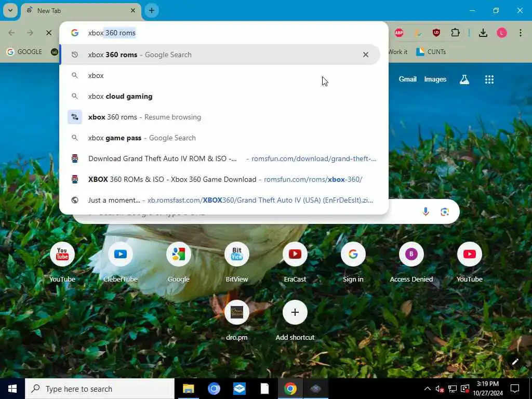Select 'xbox 360 roms - Google Search' suggestion
Image resolution: width=532 pixels, height=399 pixels.
tap(220, 55)
